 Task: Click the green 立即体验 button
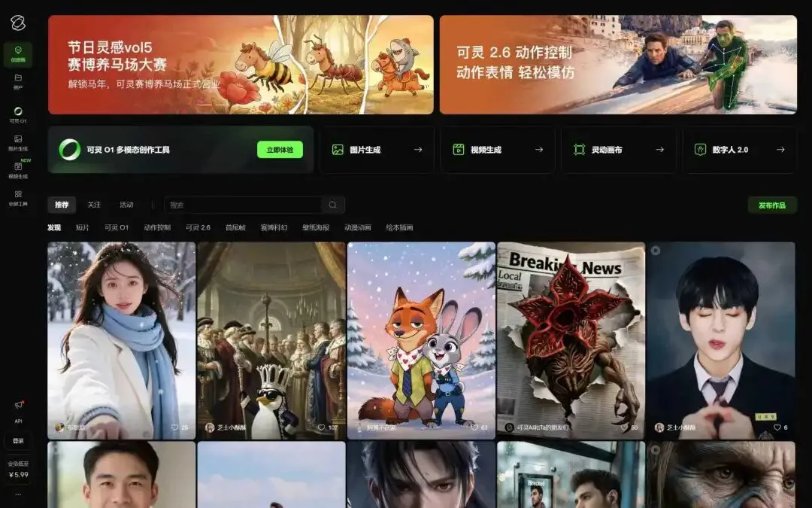point(280,150)
